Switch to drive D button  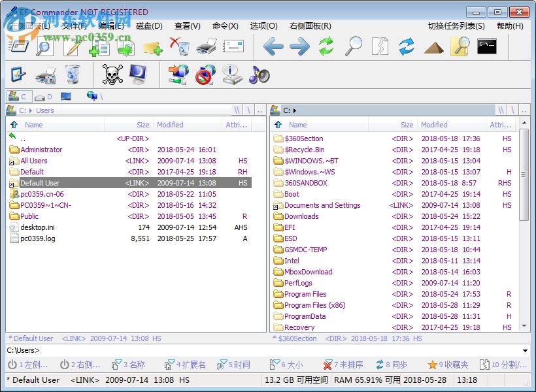pos(43,97)
